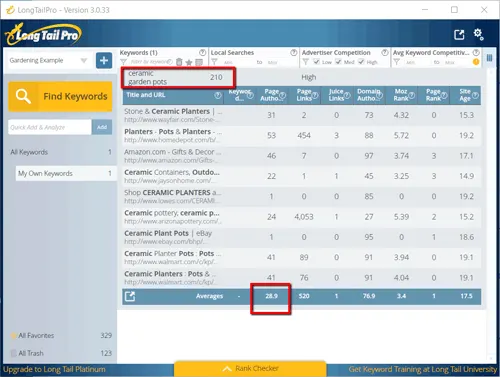This screenshot has height=377, width=500.
Task: Open help for Advertiser Competition column
Action: (x=385, y=52)
